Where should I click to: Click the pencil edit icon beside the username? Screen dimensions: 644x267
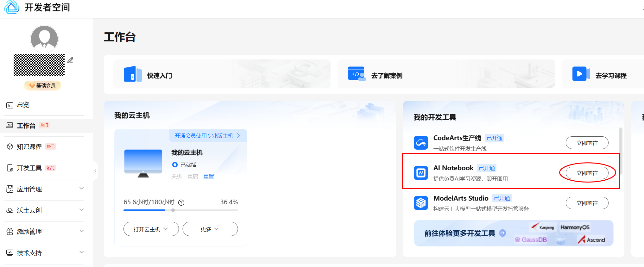tap(70, 60)
